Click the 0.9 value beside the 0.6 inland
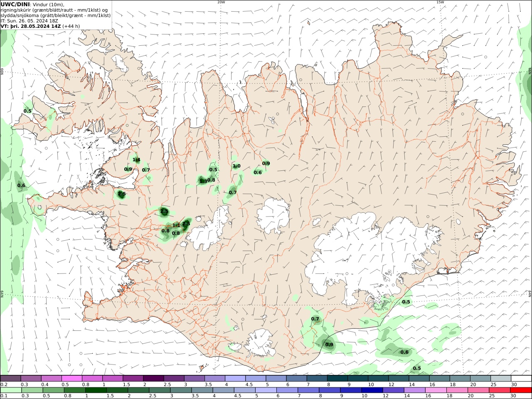The width and height of the screenshot is (532, 399). coord(266,164)
